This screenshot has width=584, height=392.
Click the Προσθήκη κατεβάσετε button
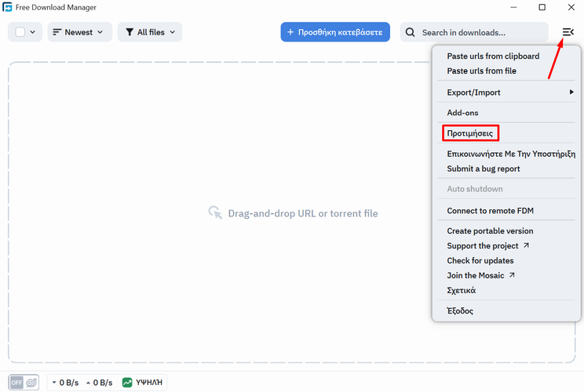(335, 32)
